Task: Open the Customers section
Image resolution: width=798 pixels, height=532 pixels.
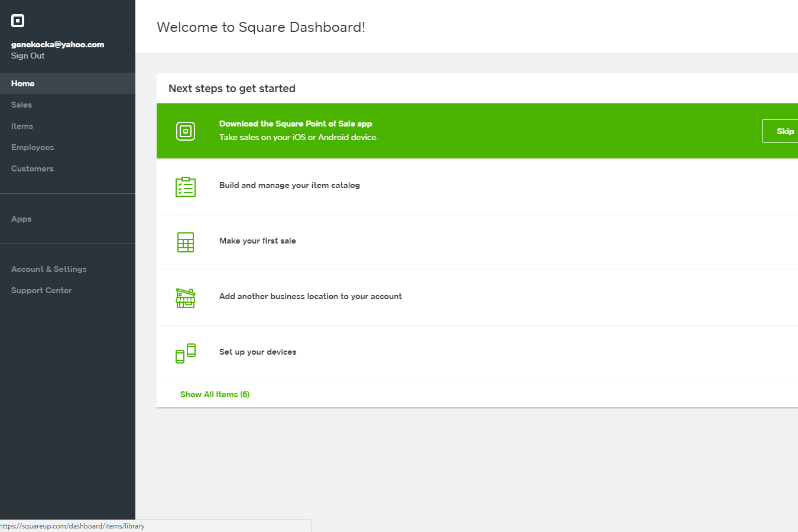Action: (x=33, y=168)
